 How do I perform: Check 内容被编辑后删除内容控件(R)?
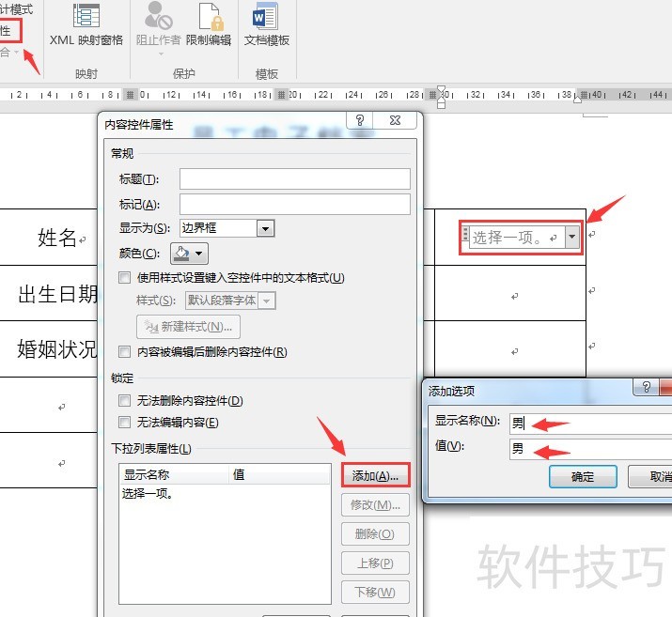point(125,352)
